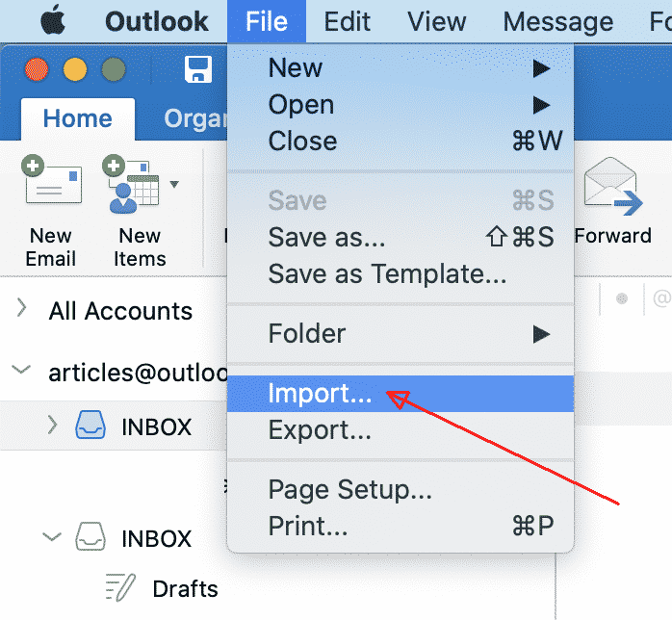The width and height of the screenshot is (672, 620).
Task: Collapse the articles@outlook account
Action: (20, 369)
